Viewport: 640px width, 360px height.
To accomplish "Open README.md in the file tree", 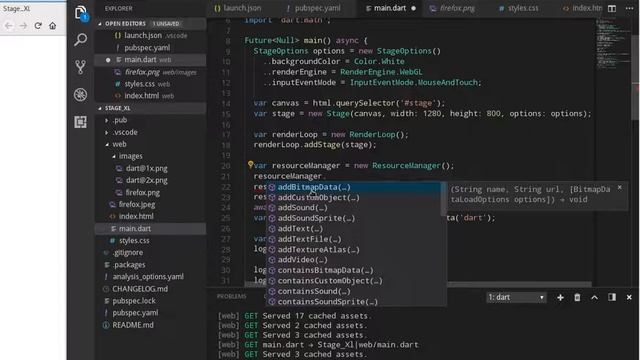I will click(133, 325).
